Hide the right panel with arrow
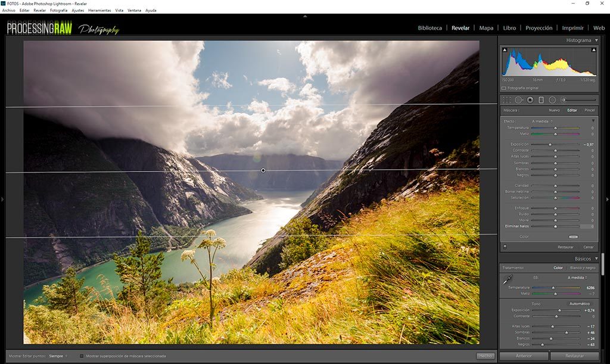This screenshot has height=364, width=610. [x=607, y=199]
